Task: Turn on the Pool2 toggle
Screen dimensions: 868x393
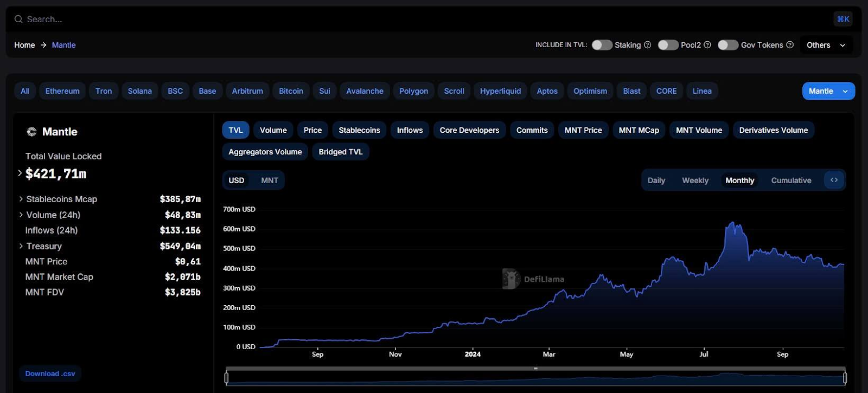Action: (x=668, y=45)
